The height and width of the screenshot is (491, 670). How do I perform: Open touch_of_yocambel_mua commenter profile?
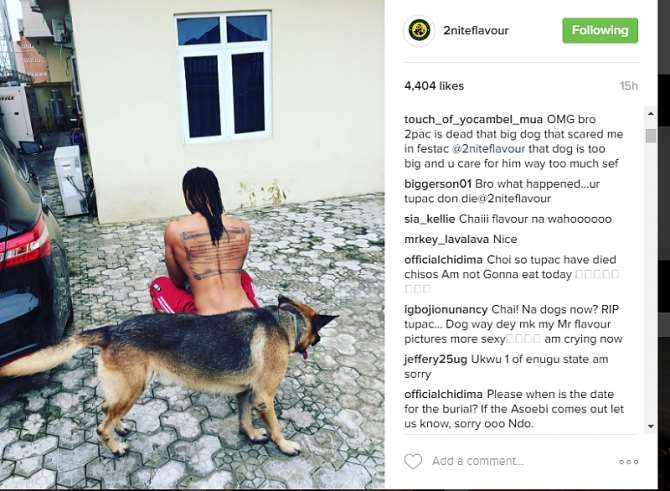[x=473, y=119]
